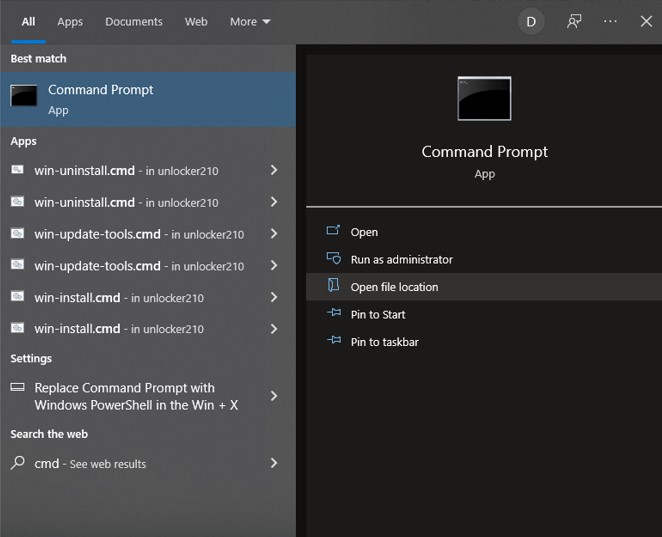Switch to the Documents search tab
The width and height of the screenshot is (662, 537).
tap(134, 21)
